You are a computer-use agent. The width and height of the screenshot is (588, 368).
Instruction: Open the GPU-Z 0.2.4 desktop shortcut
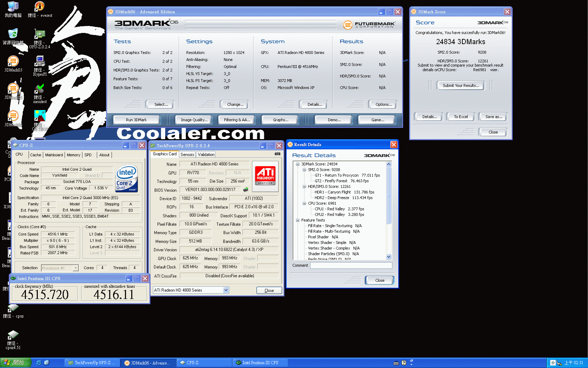pos(40,39)
